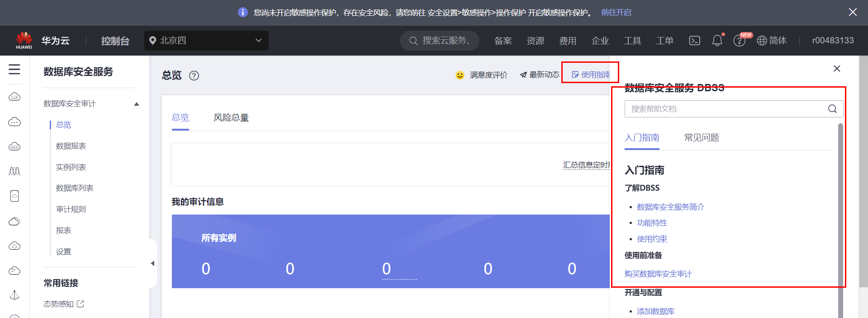Image resolution: width=868 pixels, height=318 pixels.
Task: Click the smiley satisfaction icon
Action: click(x=460, y=75)
